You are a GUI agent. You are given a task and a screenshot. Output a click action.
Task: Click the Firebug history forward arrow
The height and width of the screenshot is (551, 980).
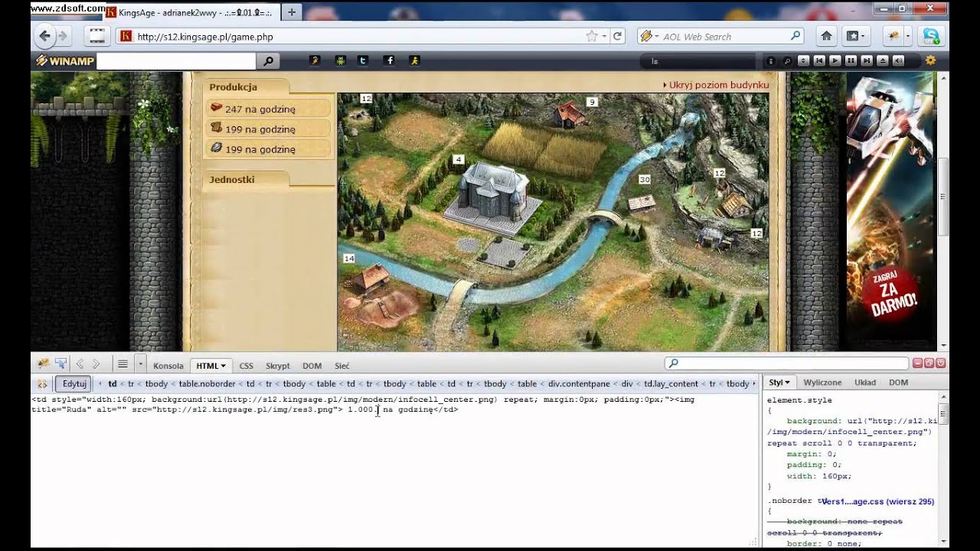96,364
